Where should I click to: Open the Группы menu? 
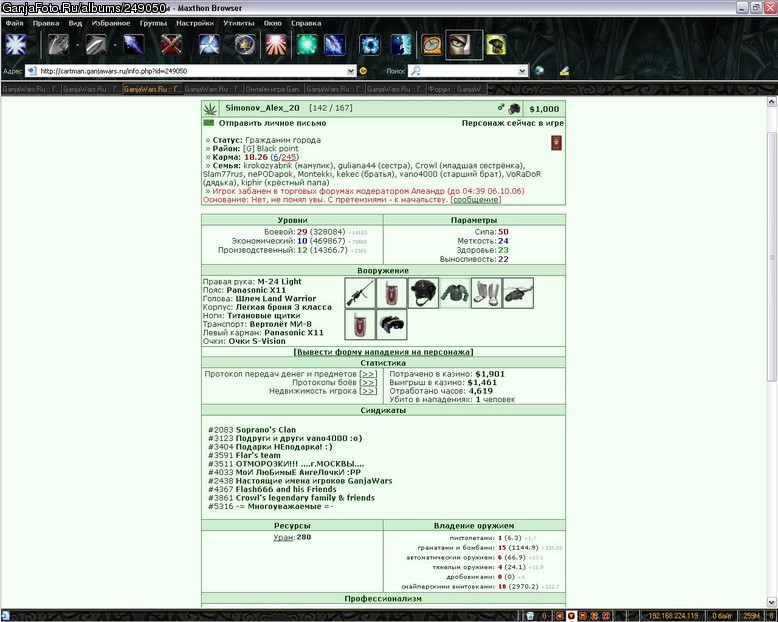(153, 23)
